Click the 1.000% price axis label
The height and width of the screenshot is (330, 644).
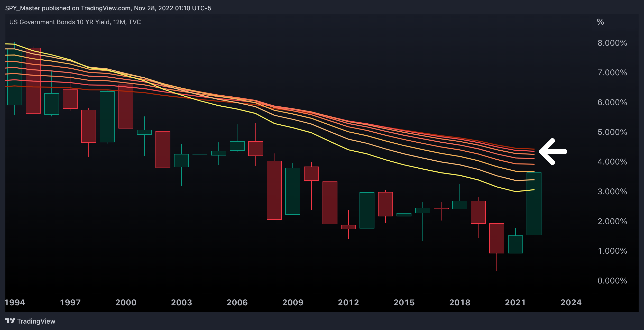pyautogui.click(x=612, y=251)
